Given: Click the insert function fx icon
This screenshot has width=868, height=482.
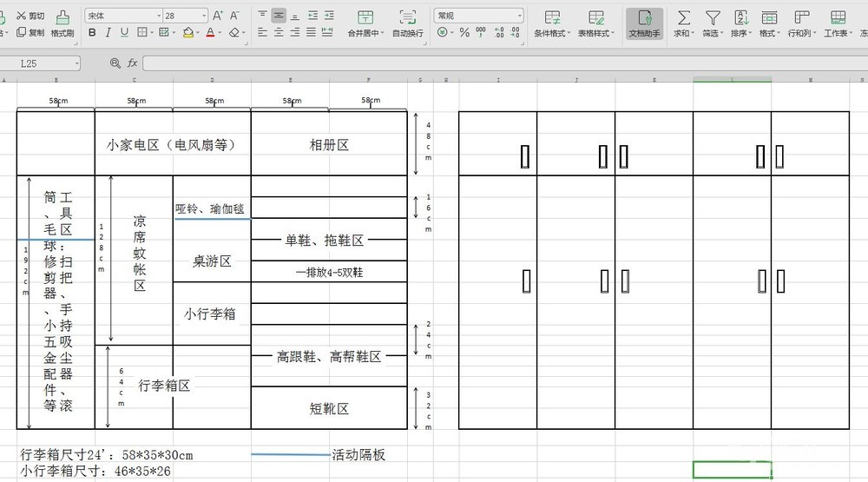Looking at the screenshot, I should click(x=133, y=63).
